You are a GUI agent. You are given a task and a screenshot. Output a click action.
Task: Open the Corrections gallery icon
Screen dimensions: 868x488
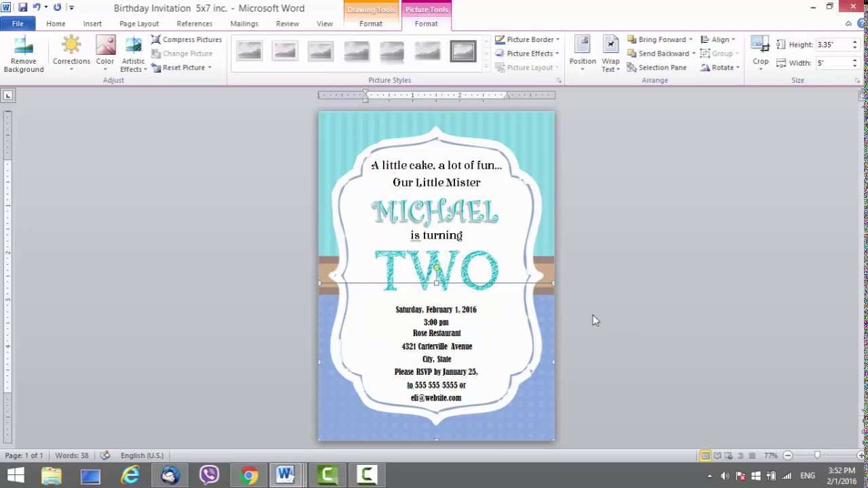coord(71,44)
